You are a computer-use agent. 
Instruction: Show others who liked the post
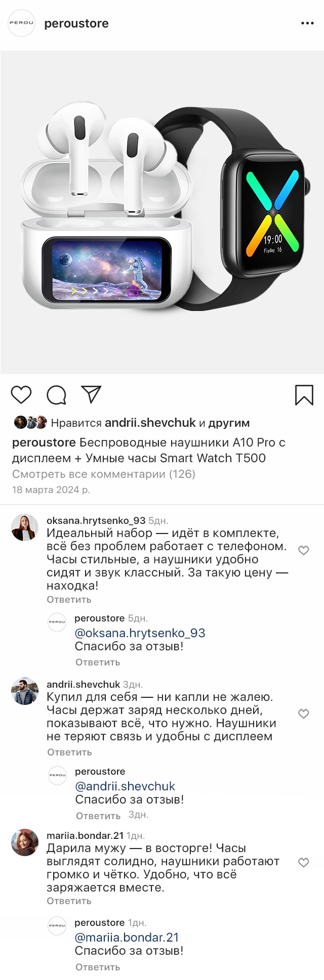coord(229,423)
